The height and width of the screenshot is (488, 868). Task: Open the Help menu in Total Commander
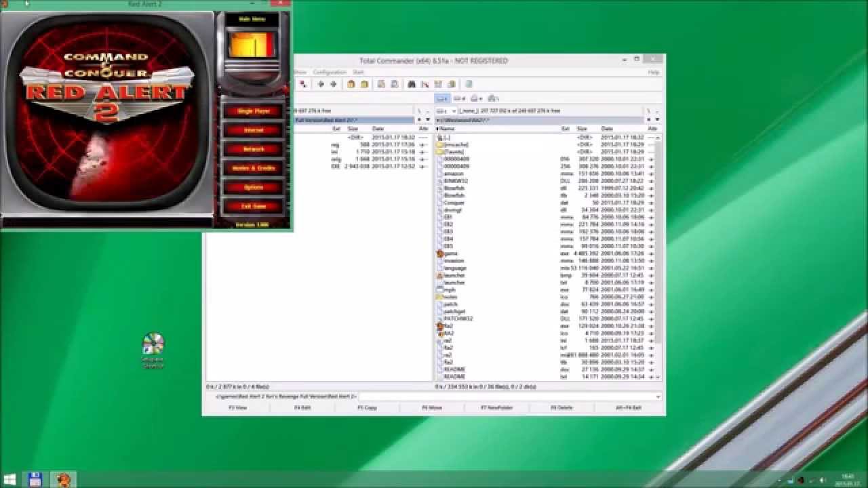click(654, 72)
